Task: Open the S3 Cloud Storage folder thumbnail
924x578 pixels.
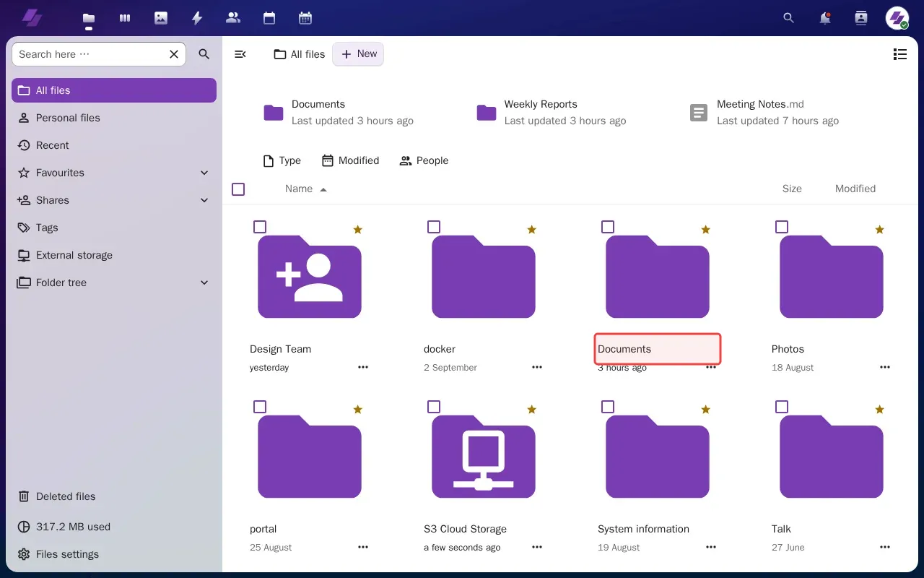Action: (x=484, y=457)
